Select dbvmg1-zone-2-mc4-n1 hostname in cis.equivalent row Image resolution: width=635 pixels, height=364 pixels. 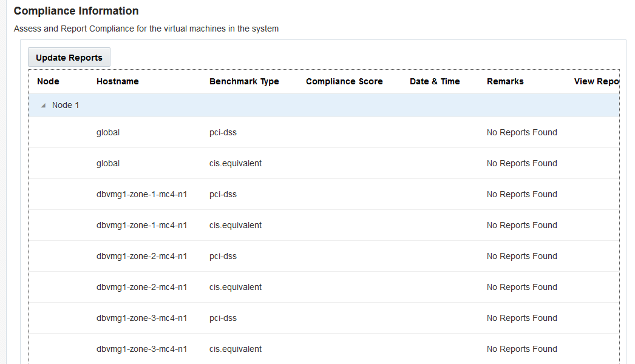pos(141,287)
